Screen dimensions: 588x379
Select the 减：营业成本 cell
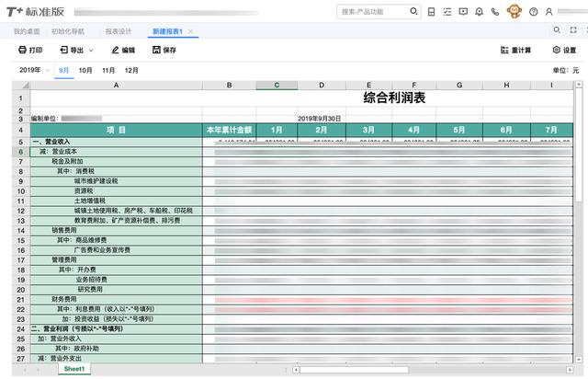pyautogui.click(x=117, y=152)
